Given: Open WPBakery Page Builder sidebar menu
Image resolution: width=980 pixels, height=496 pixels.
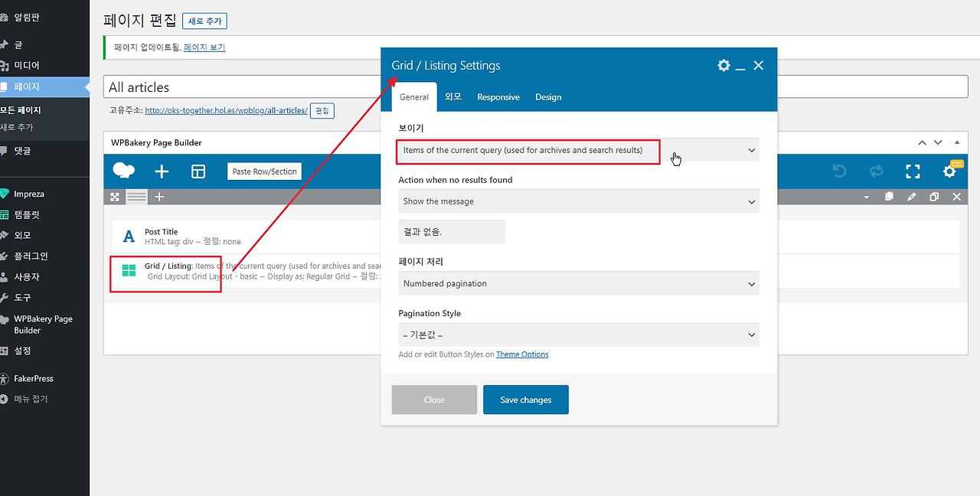Looking at the screenshot, I should pos(44,325).
